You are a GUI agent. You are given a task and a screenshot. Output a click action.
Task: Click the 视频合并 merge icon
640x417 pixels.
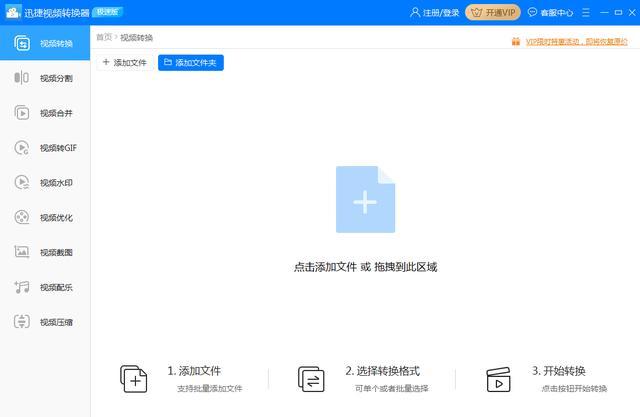point(22,113)
